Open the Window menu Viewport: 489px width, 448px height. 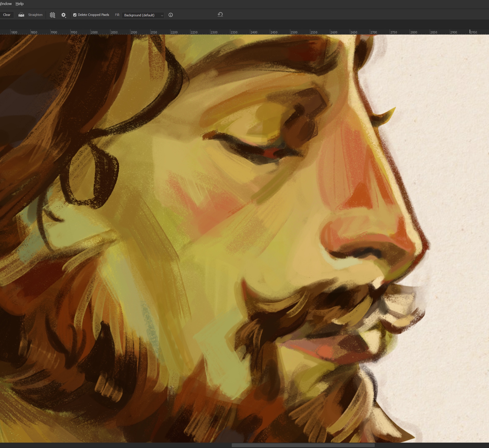coord(6,4)
